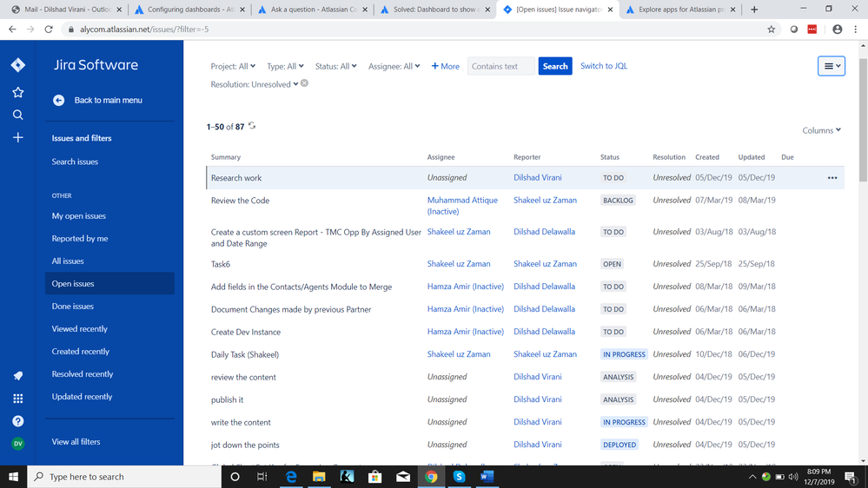
Task: Select Done issues filter in sidebar
Action: click(73, 307)
